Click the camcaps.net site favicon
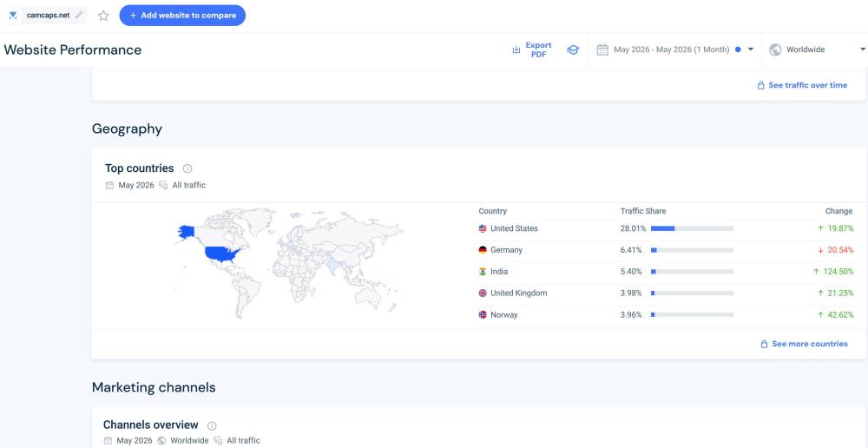 (x=13, y=16)
